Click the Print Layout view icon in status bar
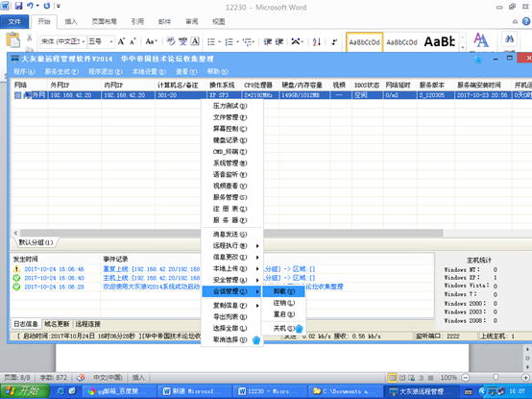This screenshot has height=399, width=532. click(392, 378)
